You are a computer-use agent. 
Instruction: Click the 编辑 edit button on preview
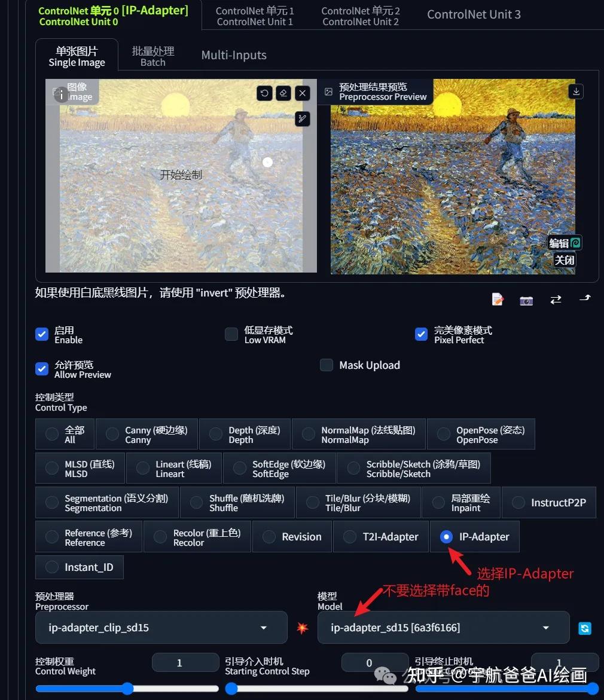[x=565, y=243]
